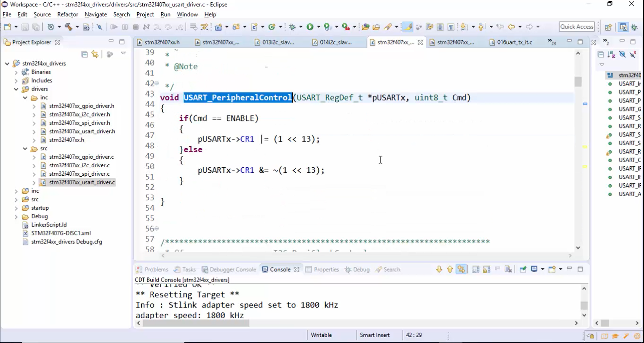Open Project Explorer View Menu
This screenshot has height=343, width=644.
[123, 53]
